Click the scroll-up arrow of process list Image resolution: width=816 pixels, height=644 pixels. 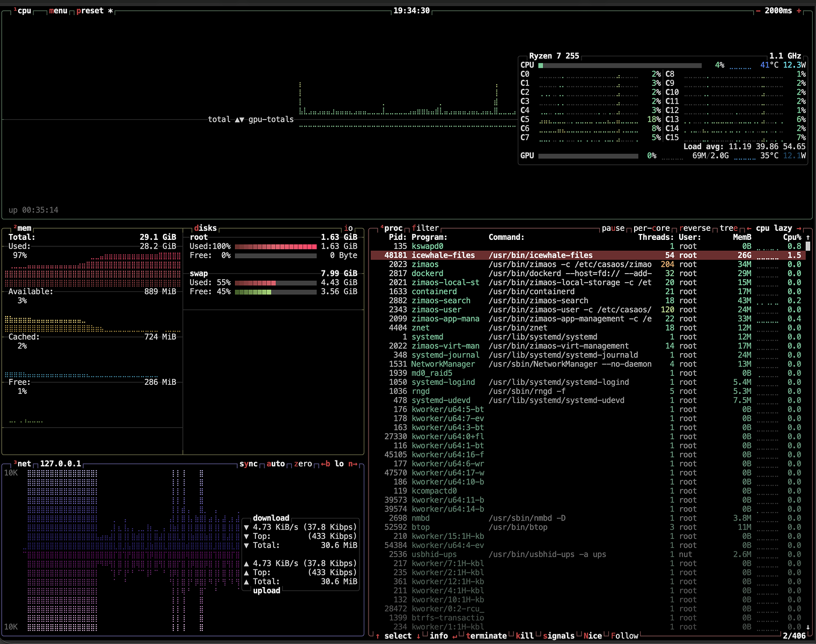click(x=808, y=237)
